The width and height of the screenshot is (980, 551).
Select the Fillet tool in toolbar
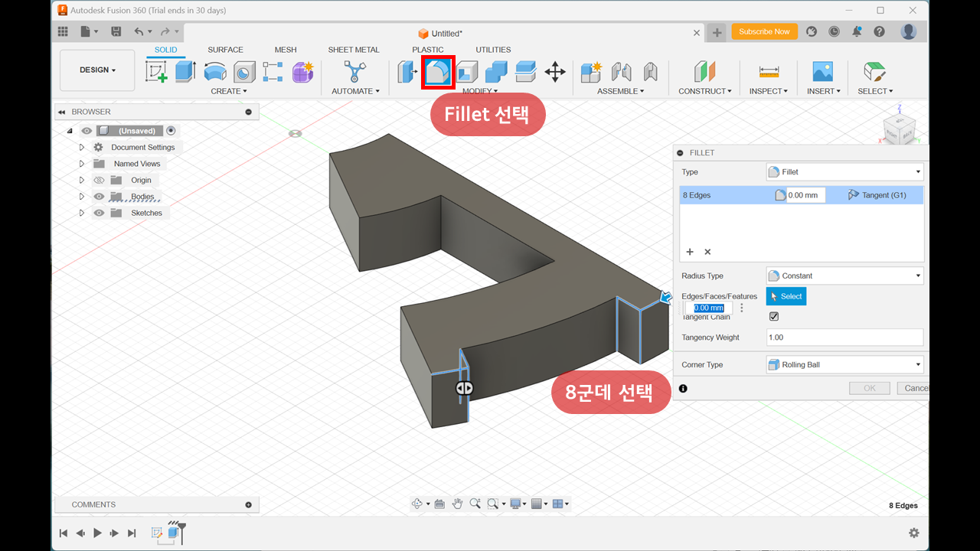pyautogui.click(x=439, y=73)
